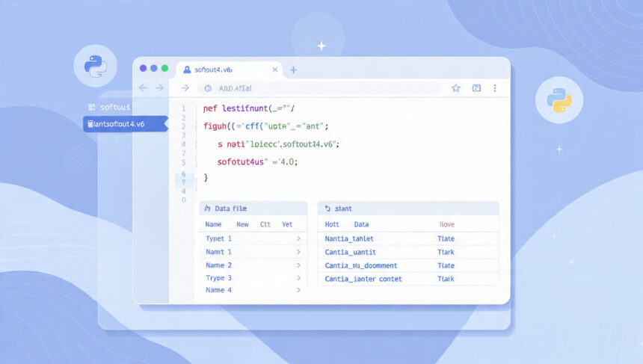The width and height of the screenshot is (643, 364).
Task: Click the slant panel header icon
Action: [327, 209]
